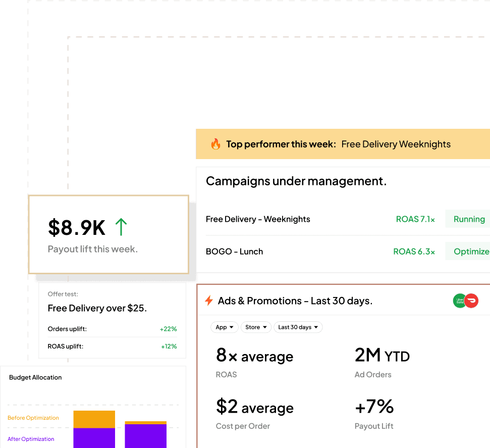Click the fire icon in top performer banner

215,144
